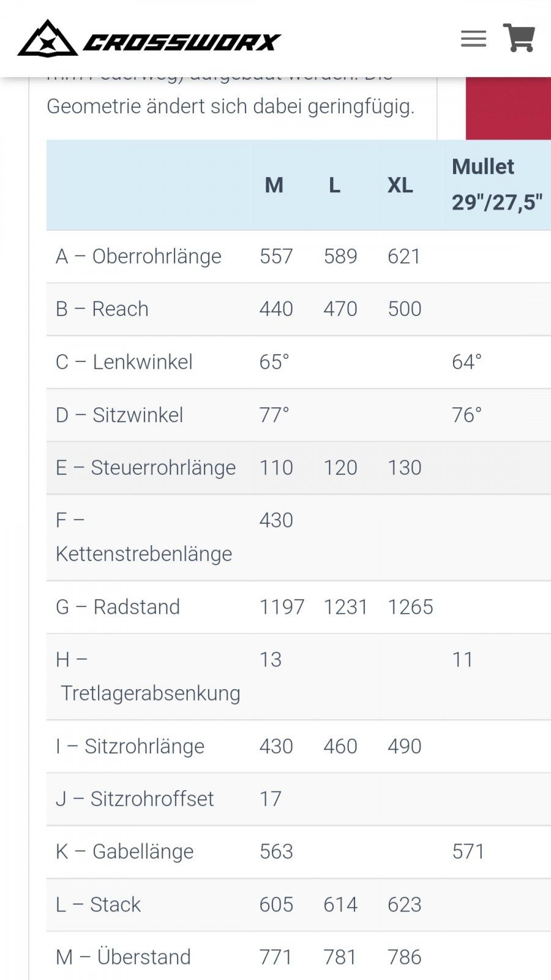Click the XL Radstand value 1265

point(410,607)
